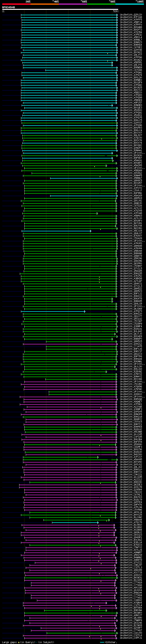Select hit label UniRef100_B9SLD0
The image size is (146, 644).
click(x=131, y=78)
